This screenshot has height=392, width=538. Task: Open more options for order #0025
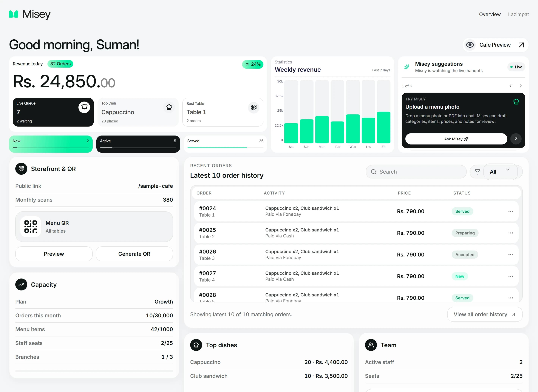pos(511,233)
